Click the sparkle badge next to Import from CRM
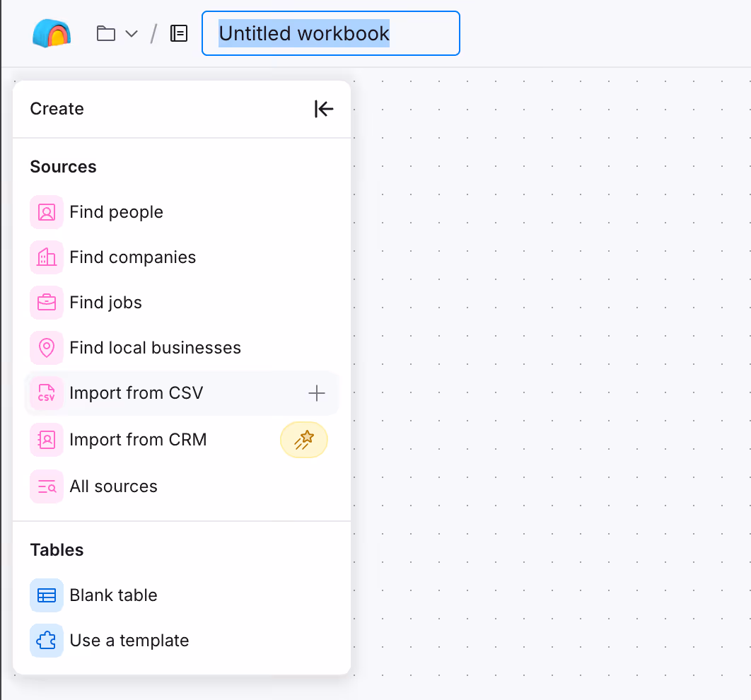 pyautogui.click(x=304, y=439)
